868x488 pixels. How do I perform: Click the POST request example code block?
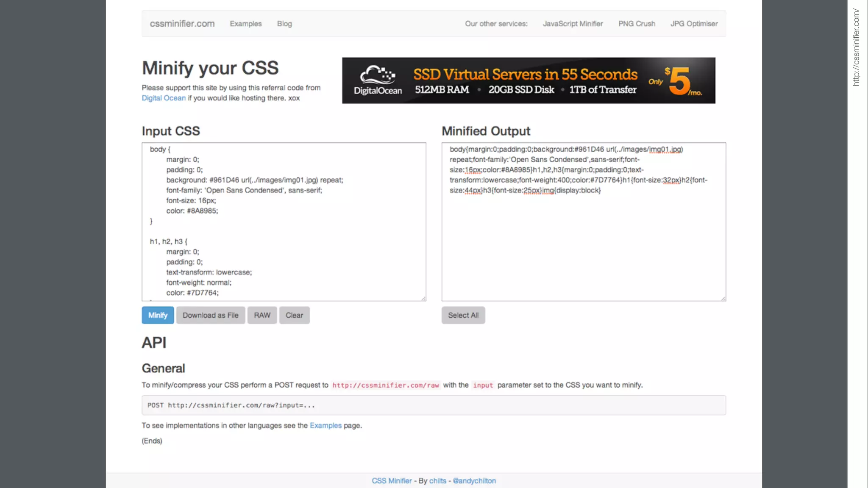click(x=434, y=405)
